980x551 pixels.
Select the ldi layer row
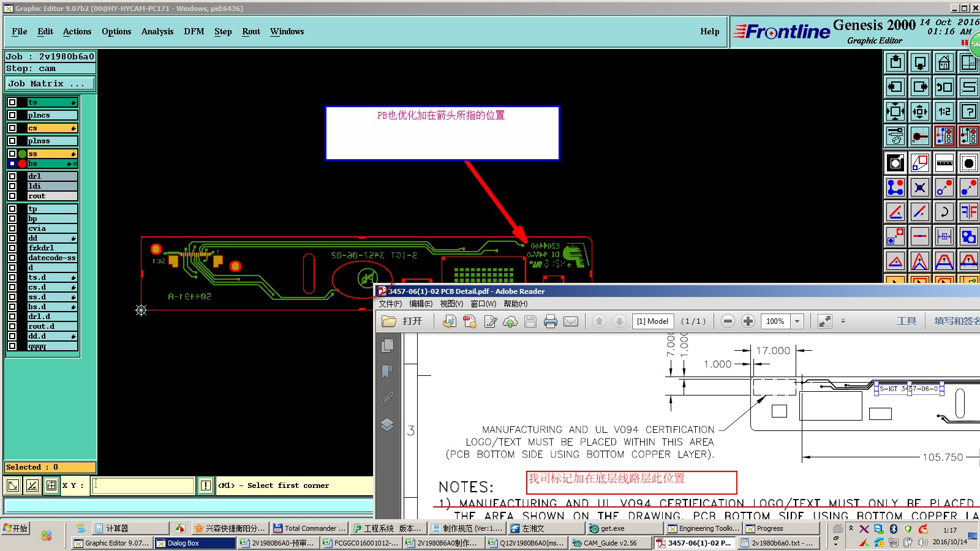[x=53, y=186]
